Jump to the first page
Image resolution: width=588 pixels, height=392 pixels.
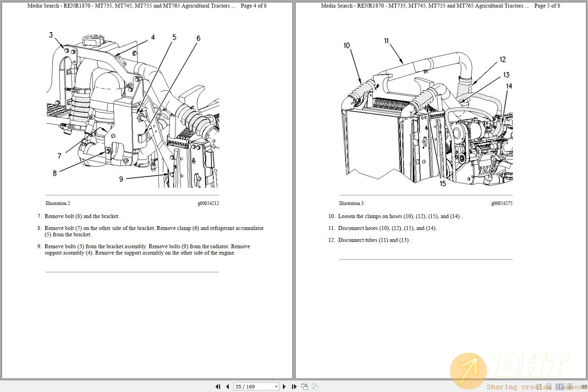click(x=218, y=386)
